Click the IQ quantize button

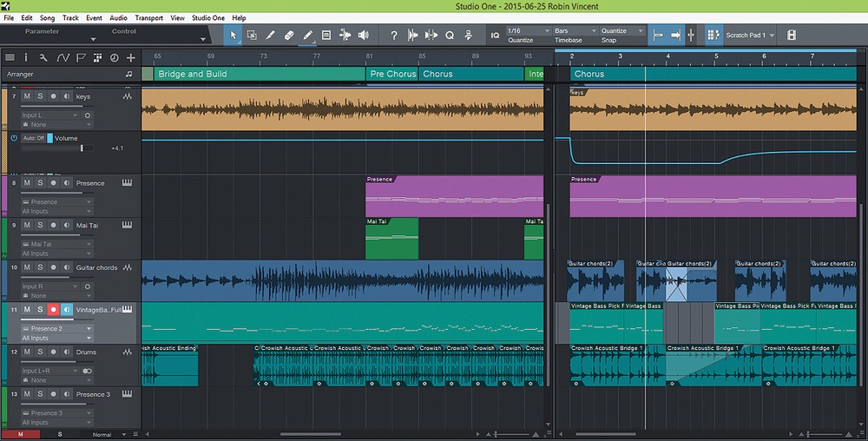495,36
